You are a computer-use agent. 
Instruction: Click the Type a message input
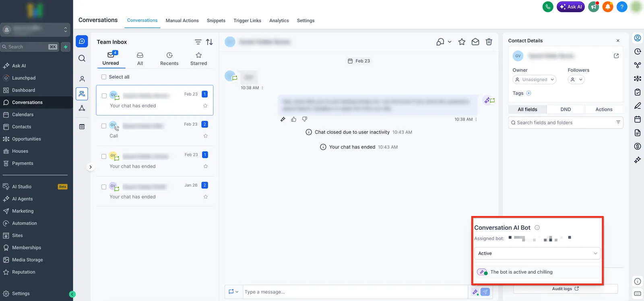(355, 292)
